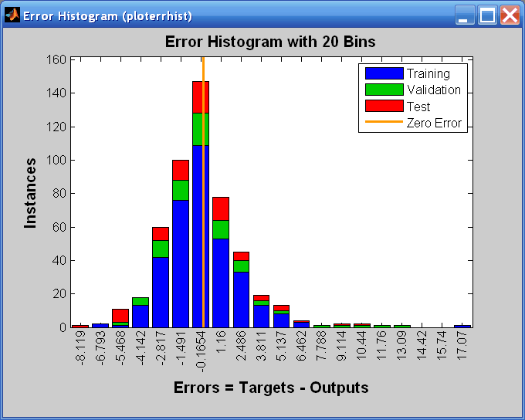Click the green Validation legend swatch

coord(384,90)
